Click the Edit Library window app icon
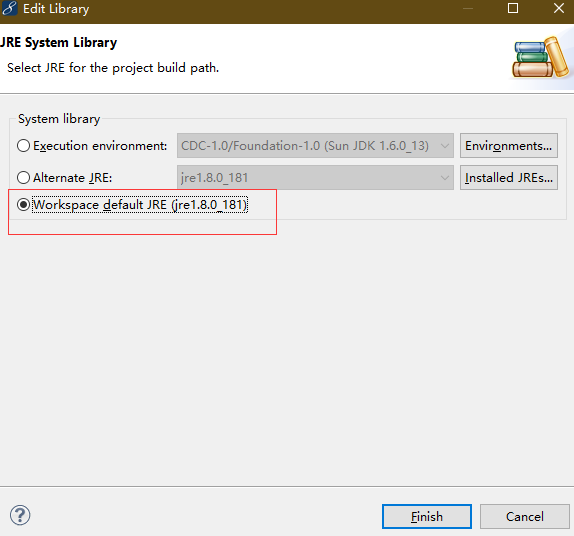This screenshot has width=574, height=536. click(9, 8)
